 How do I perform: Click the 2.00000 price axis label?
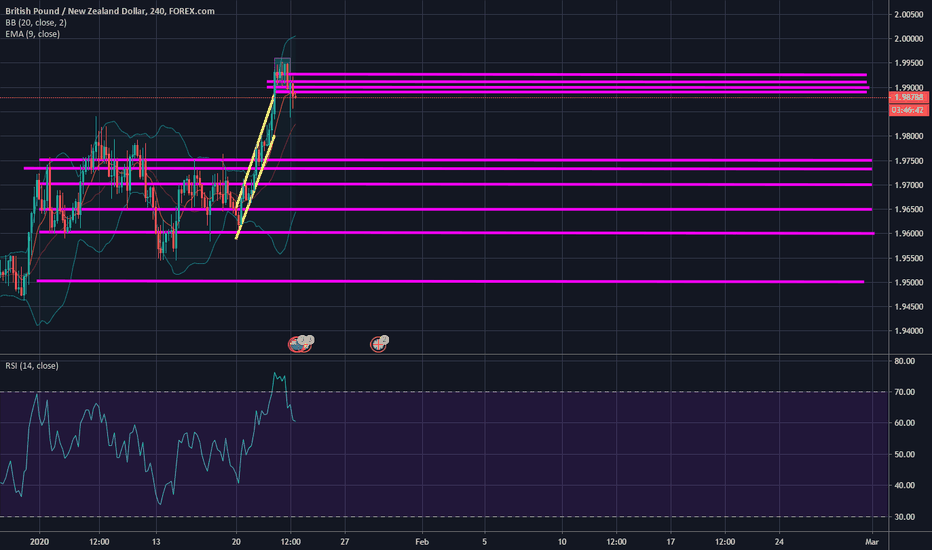point(909,39)
